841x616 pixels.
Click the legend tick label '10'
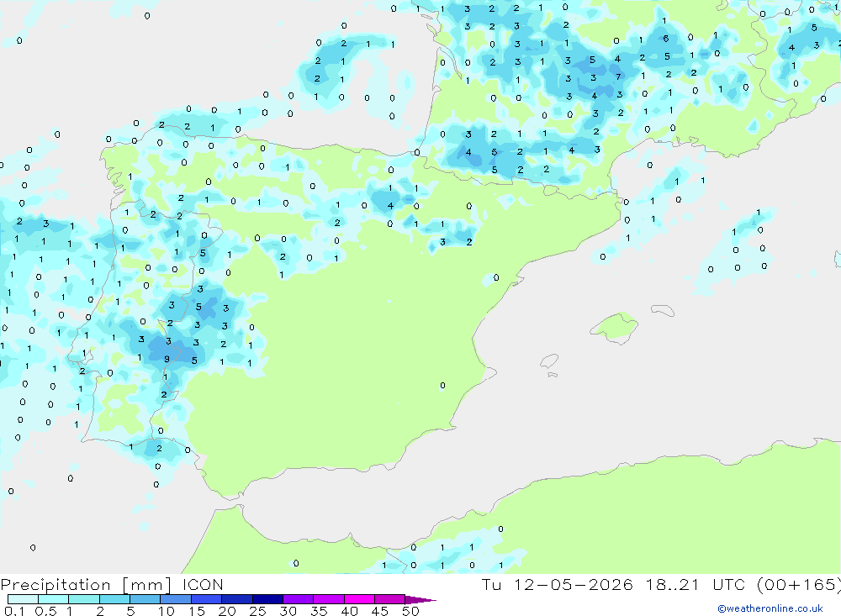(167, 611)
